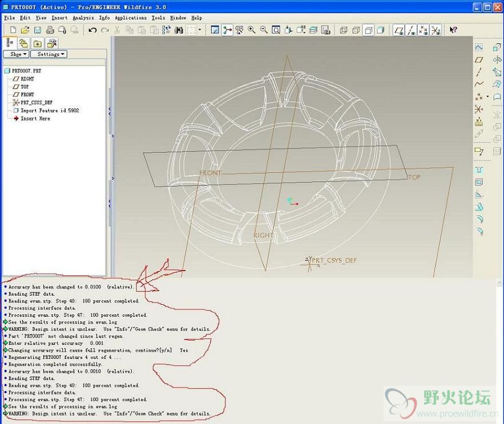Open the Settings dropdown in navigator
The height and width of the screenshot is (424, 504).
click(49, 54)
